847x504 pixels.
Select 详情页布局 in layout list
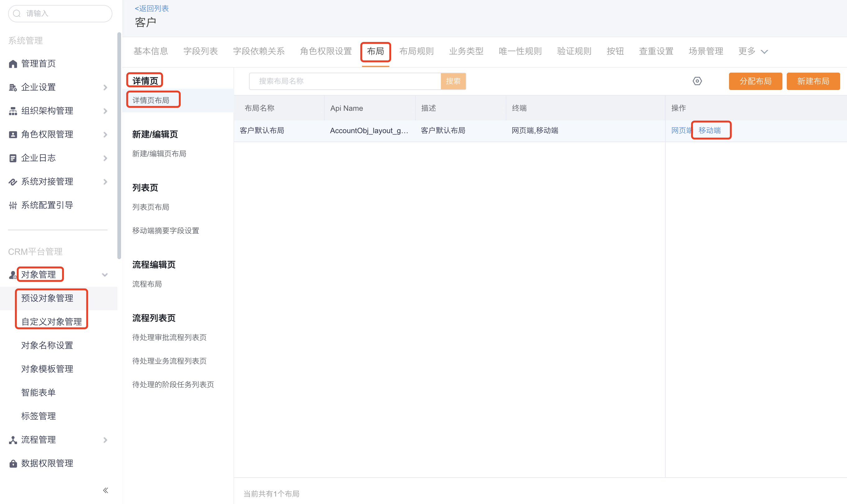pyautogui.click(x=178, y=101)
